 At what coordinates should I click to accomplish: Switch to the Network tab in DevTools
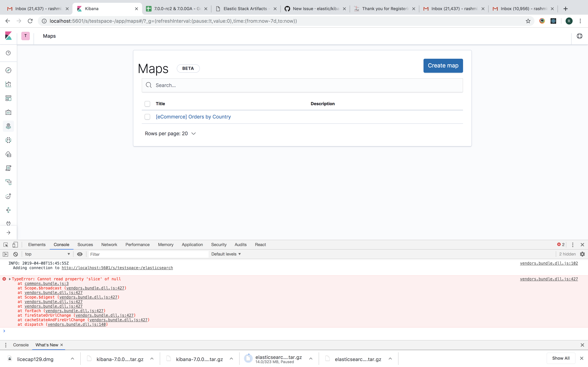pyautogui.click(x=109, y=245)
